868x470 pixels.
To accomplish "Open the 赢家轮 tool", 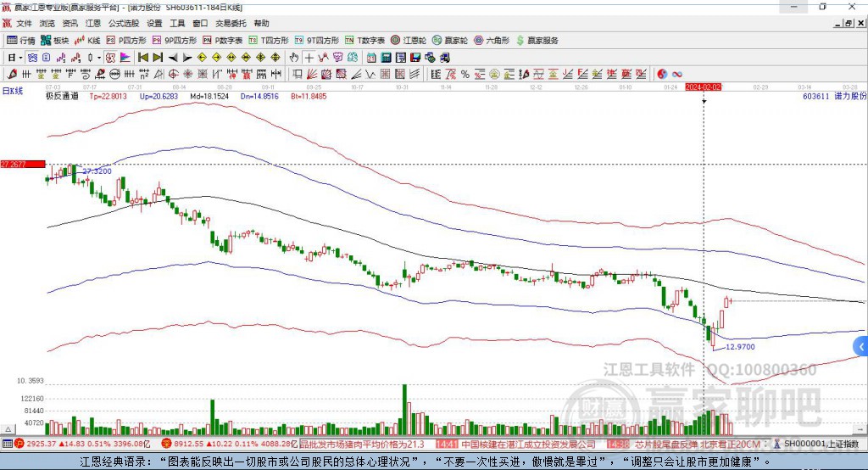I will 450,41.
